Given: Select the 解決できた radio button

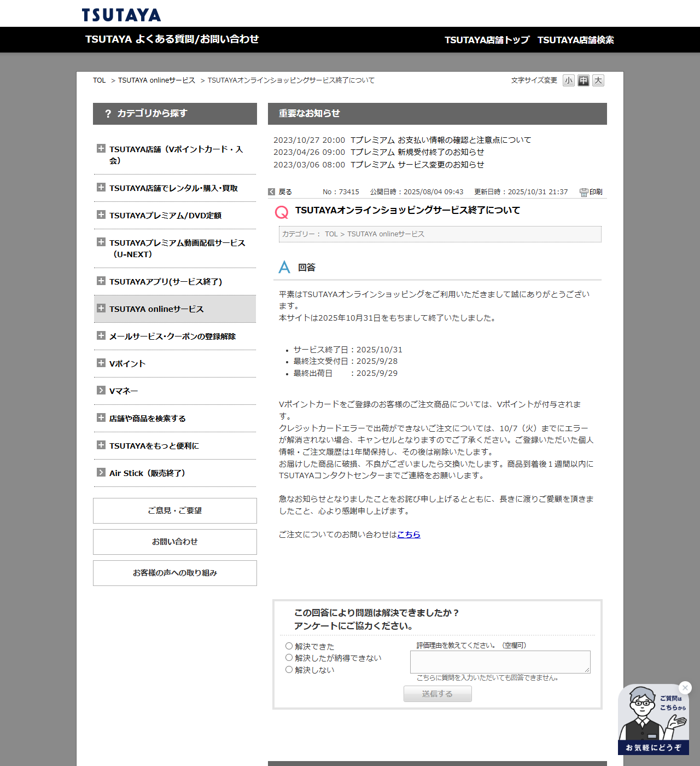Looking at the screenshot, I should 289,646.
